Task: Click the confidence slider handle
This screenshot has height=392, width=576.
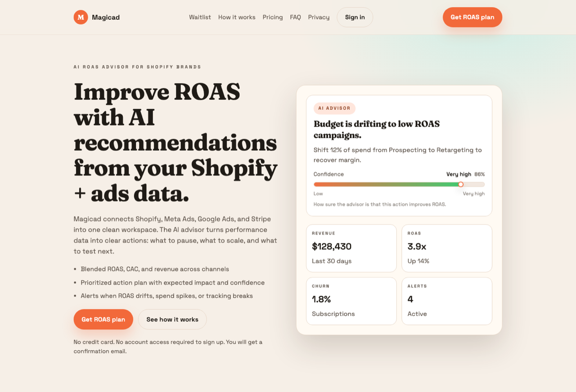Action: (461, 184)
